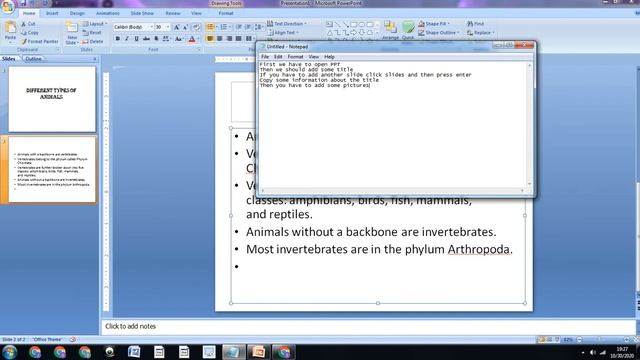The height and width of the screenshot is (360, 640).
Task: Click the Cut command
Action: (28, 24)
